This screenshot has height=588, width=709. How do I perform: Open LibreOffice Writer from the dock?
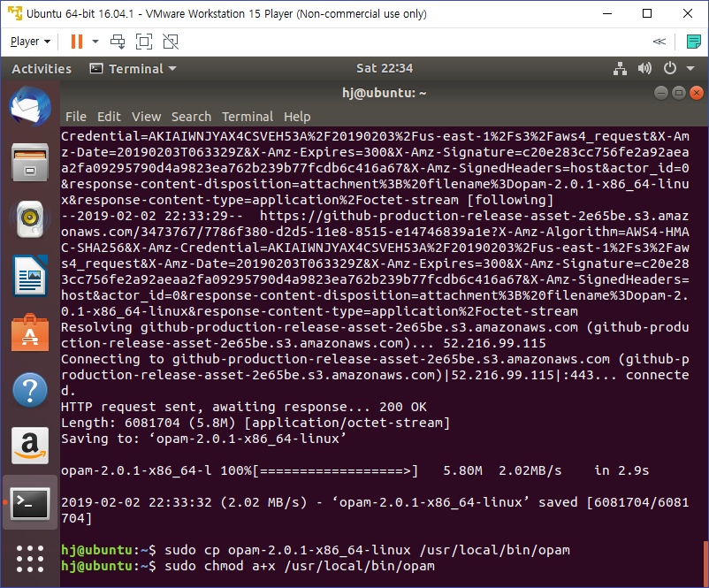click(30, 276)
